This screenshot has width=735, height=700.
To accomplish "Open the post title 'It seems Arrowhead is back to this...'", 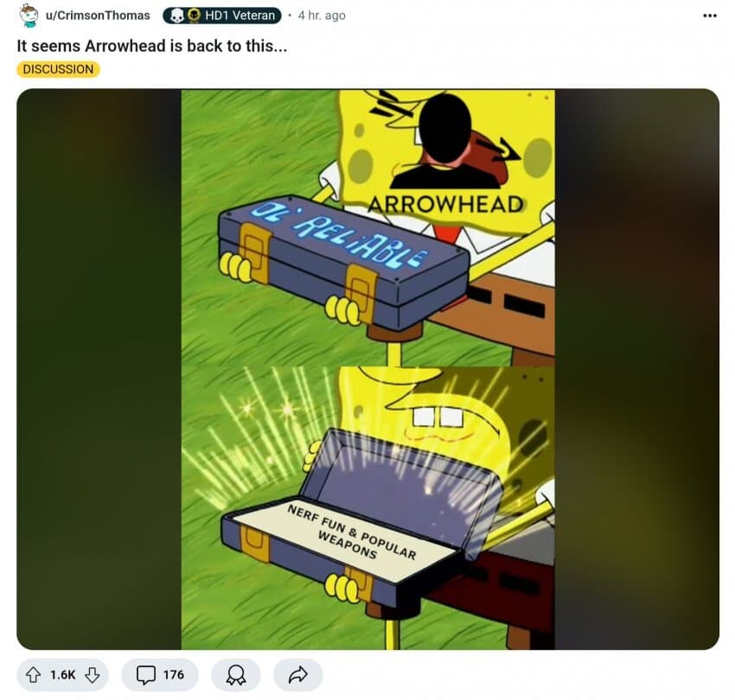I will coord(151,46).
